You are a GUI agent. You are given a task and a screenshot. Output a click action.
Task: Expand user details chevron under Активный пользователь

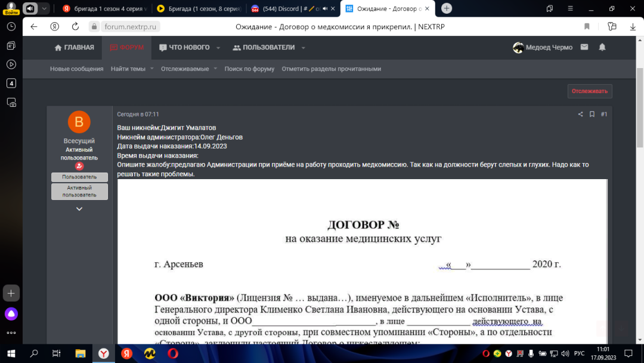coord(79,208)
